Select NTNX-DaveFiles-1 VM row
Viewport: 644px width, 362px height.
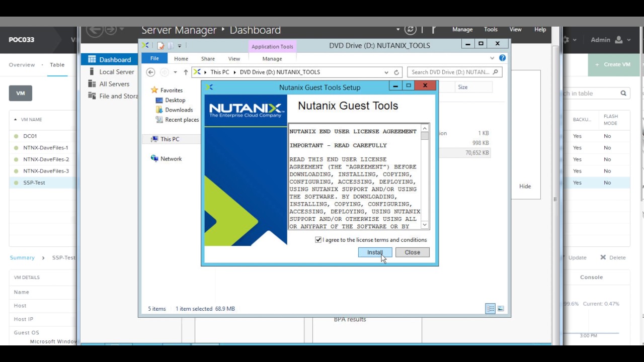[45, 148]
